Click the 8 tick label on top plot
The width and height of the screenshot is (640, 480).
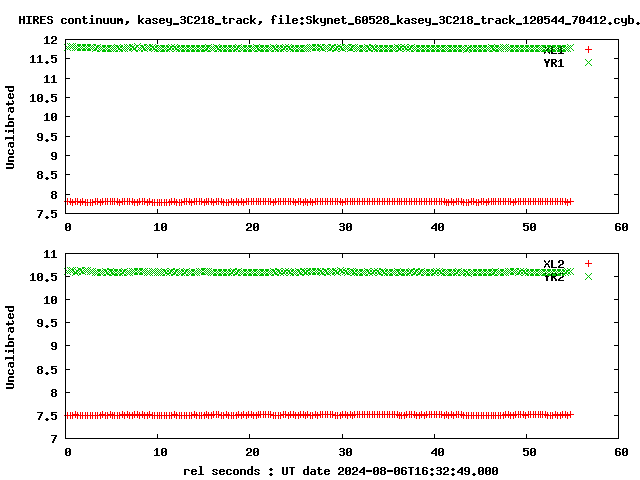(54, 195)
